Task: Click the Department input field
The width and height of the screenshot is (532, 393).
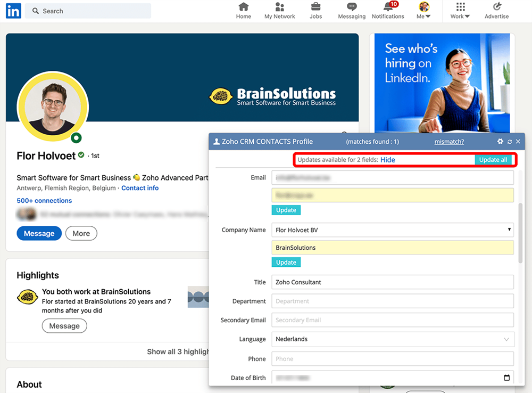Action: tap(393, 301)
